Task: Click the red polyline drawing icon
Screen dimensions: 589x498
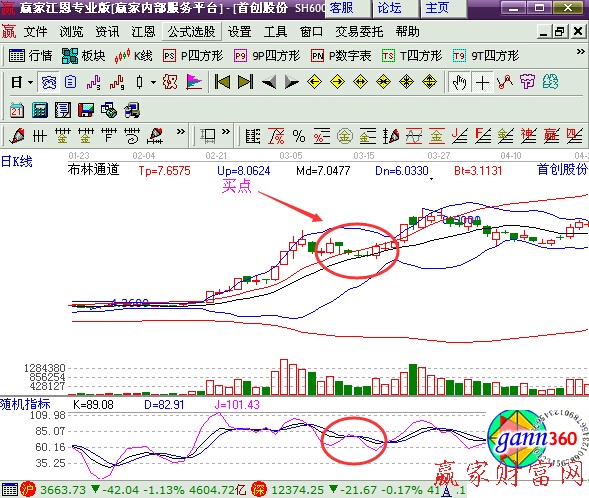Action: (x=504, y=82)
